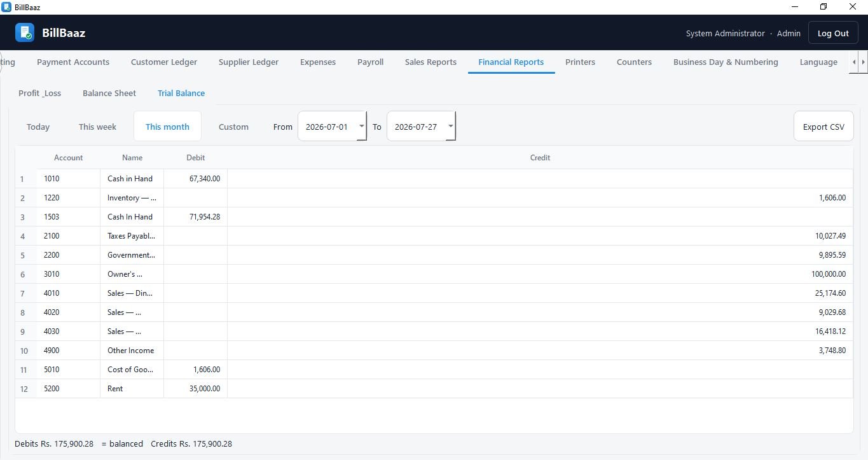Viewport: 868px width, 460px height.
Task: Click debit value 1,606.00 for account 5010
Action: coord(195,370)
